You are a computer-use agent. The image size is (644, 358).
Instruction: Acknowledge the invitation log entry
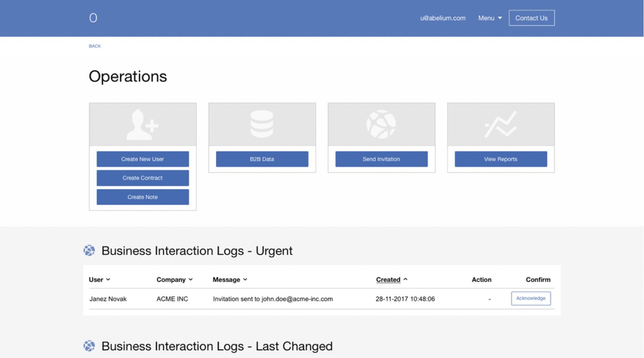tap(531, 298)
